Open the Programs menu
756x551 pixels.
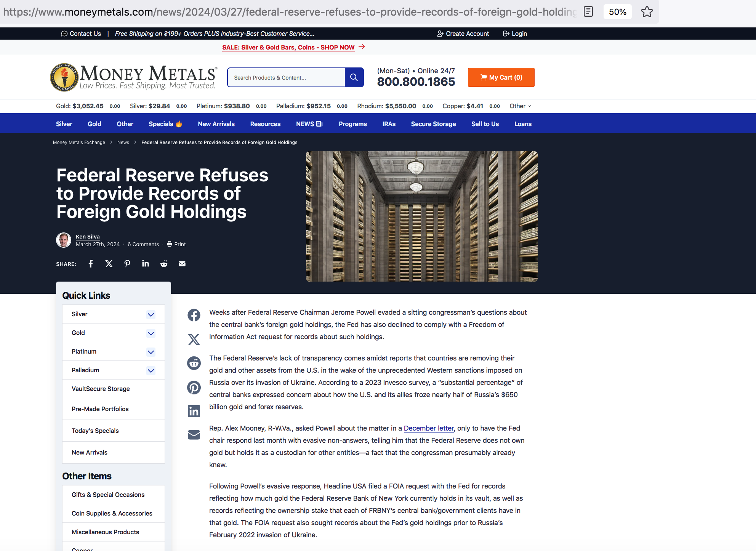[x=353, y=124]
